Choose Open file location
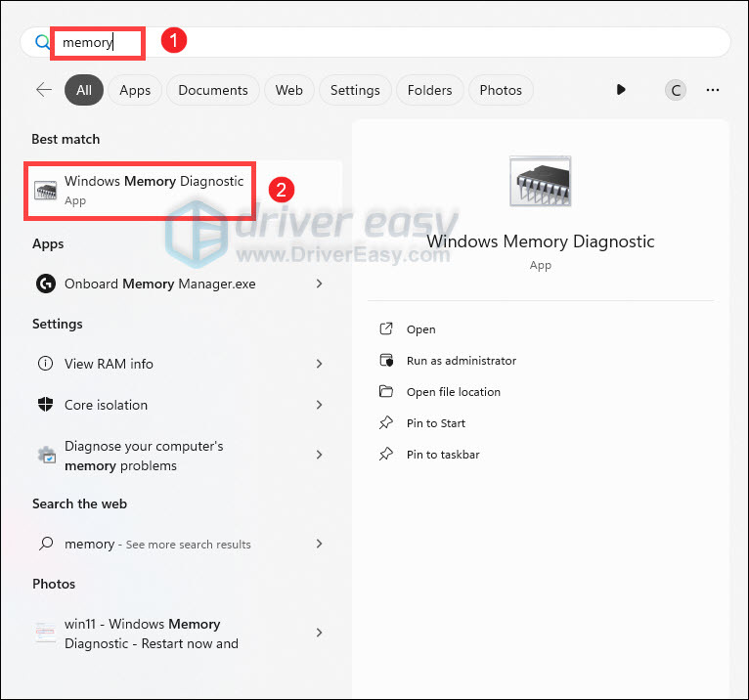Screen dimensions: 749x700 [x=454, y=392]
